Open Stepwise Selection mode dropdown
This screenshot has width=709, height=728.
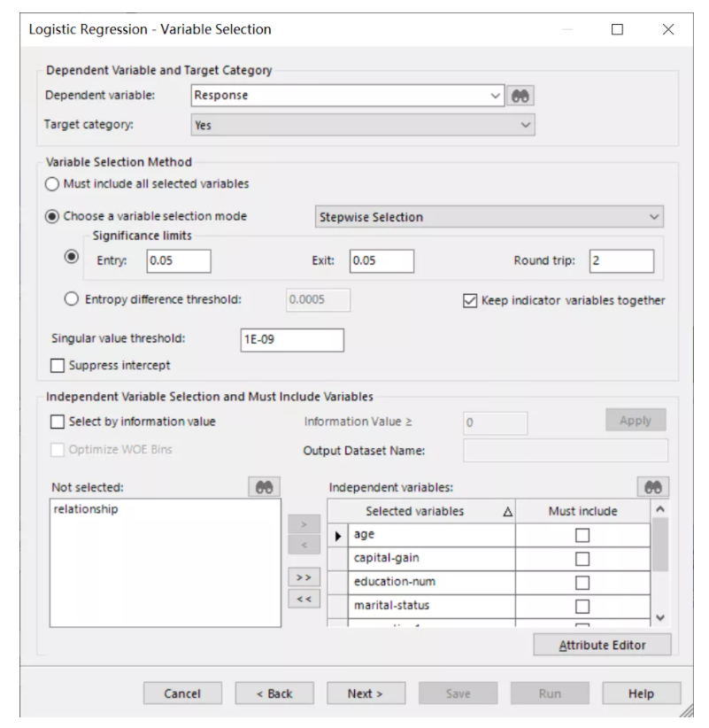(489, 217)
